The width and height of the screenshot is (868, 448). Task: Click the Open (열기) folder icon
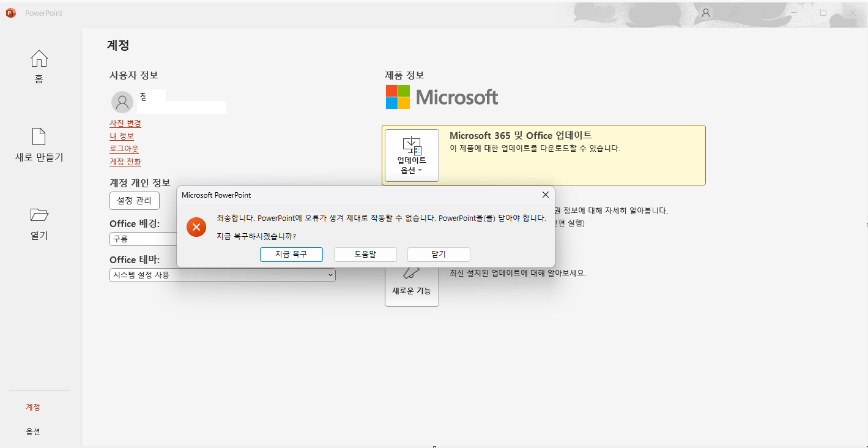39,215
